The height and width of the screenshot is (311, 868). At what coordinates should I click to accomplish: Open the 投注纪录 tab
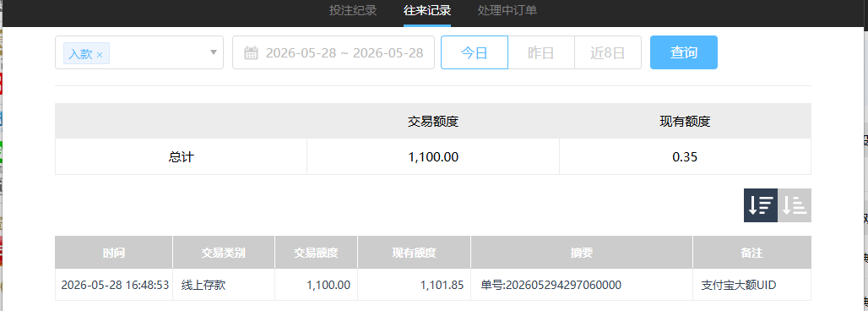pos(353,10)
